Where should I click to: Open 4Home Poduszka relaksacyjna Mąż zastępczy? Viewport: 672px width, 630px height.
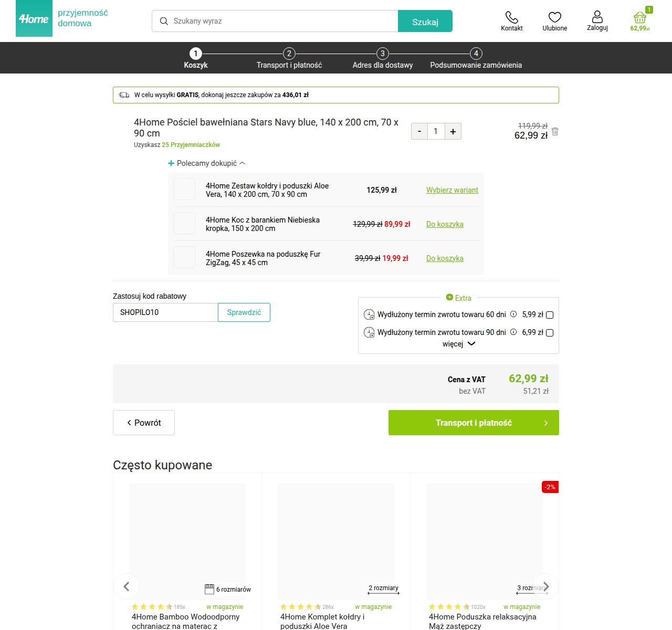pos(482,621)
